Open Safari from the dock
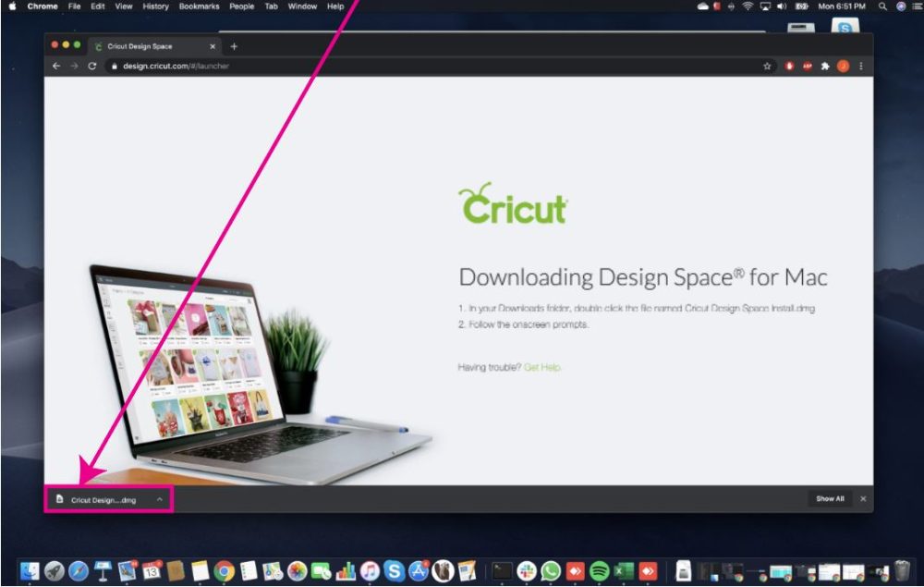Viewport: 924px width, 587px height. pos(79,570)
